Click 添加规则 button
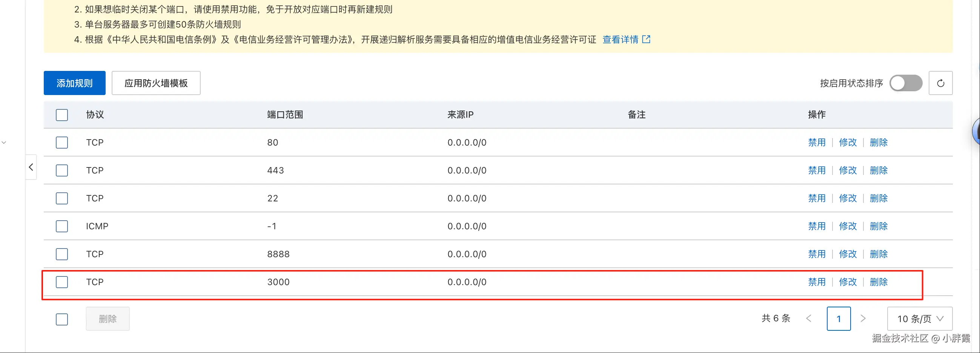 pos(75,83)
